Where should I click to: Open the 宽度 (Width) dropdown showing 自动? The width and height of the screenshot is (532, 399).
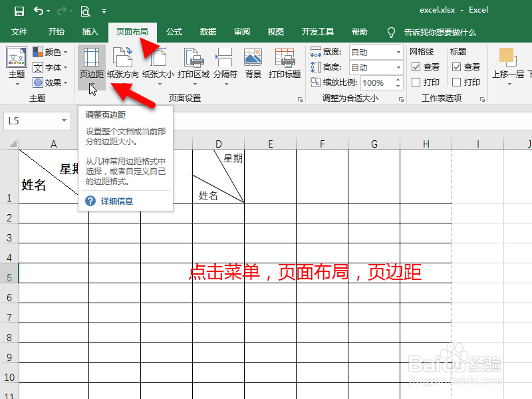(x=399, y=52)
